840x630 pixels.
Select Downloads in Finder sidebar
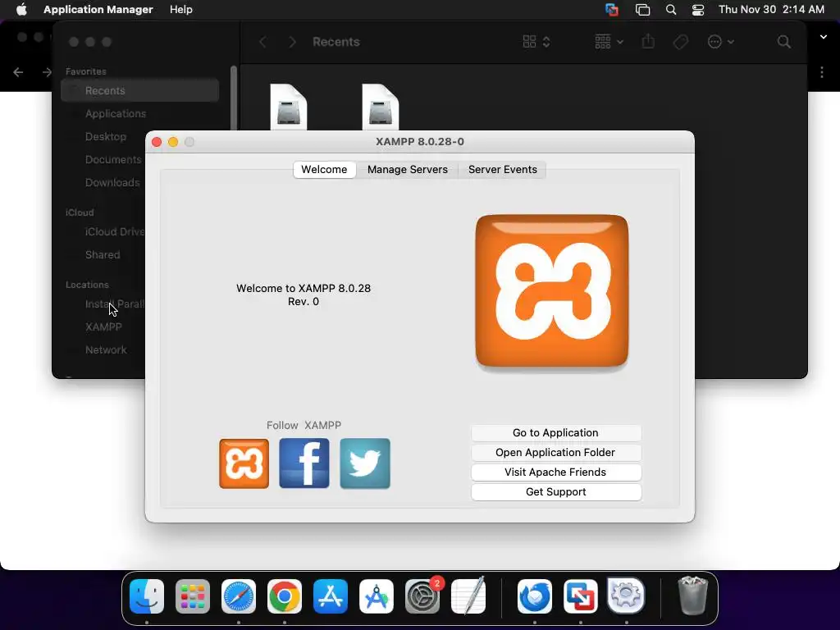112,183
